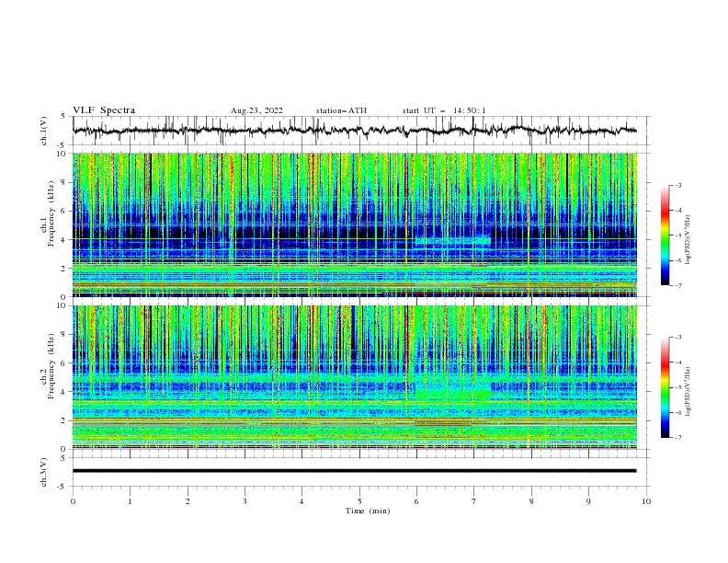Click inside the ch.1 spectrogram panel
The height and width of the screenshot is (563, 728).
(355, 224)
